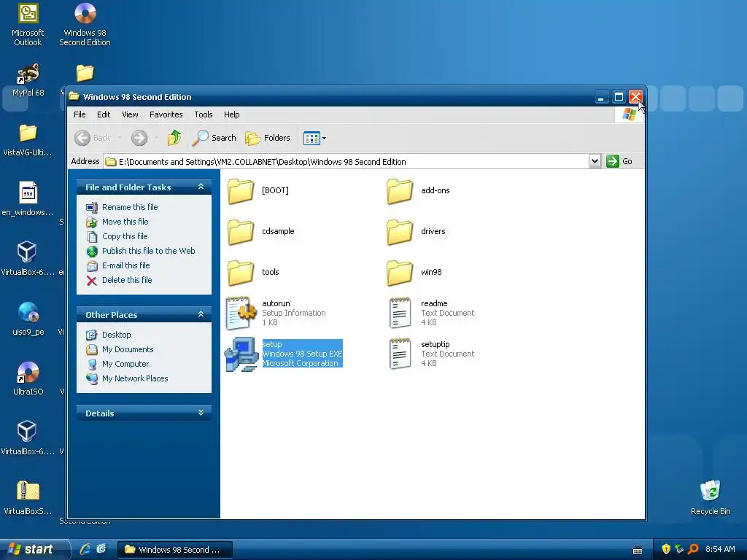Launch Internet Explorer from Quick Launch
Viewport: 747px width, 560px height.
tap(85, 549)
